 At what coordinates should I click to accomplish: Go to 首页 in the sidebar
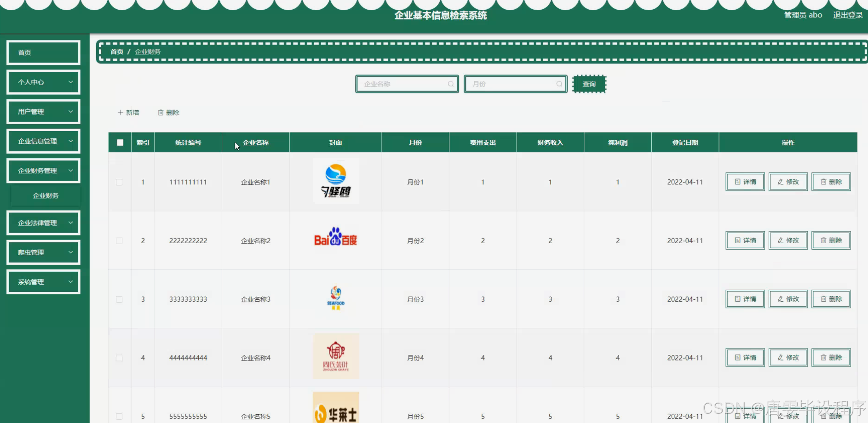pyautogui.click(x=43, y=52)
